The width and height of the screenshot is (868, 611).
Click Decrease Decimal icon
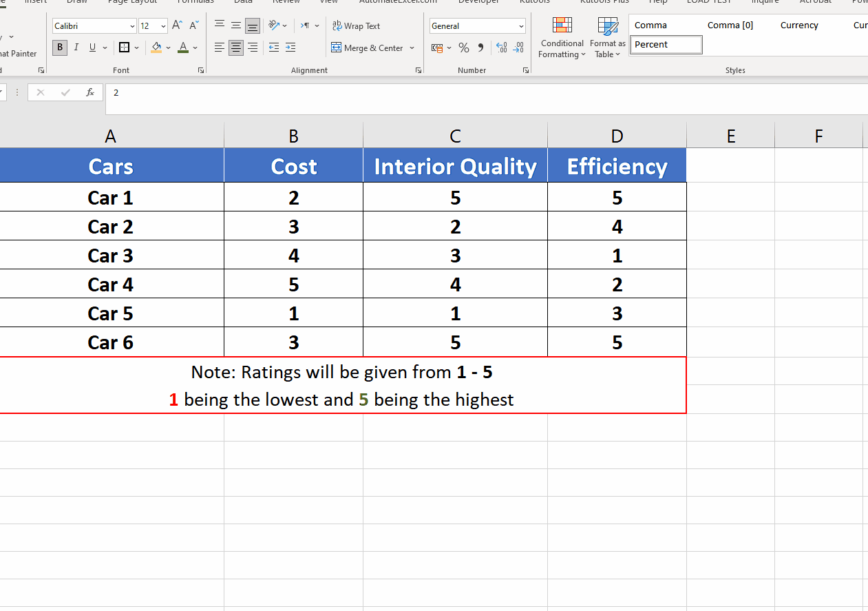pos(518,48)
